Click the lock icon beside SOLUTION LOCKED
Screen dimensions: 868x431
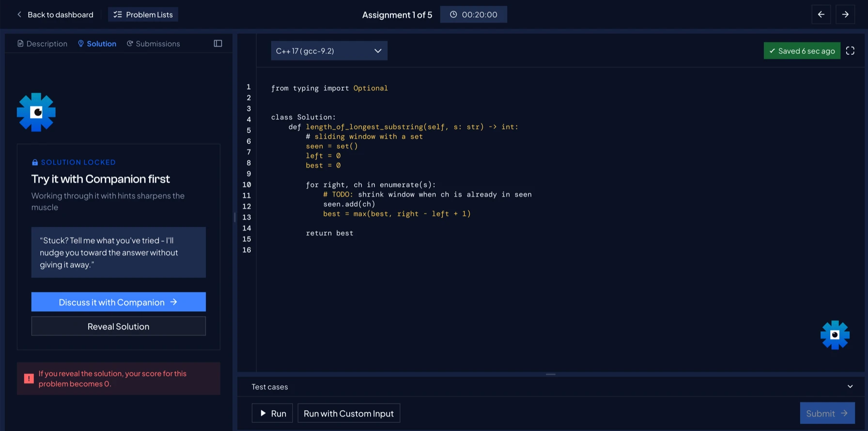[35, 162]
